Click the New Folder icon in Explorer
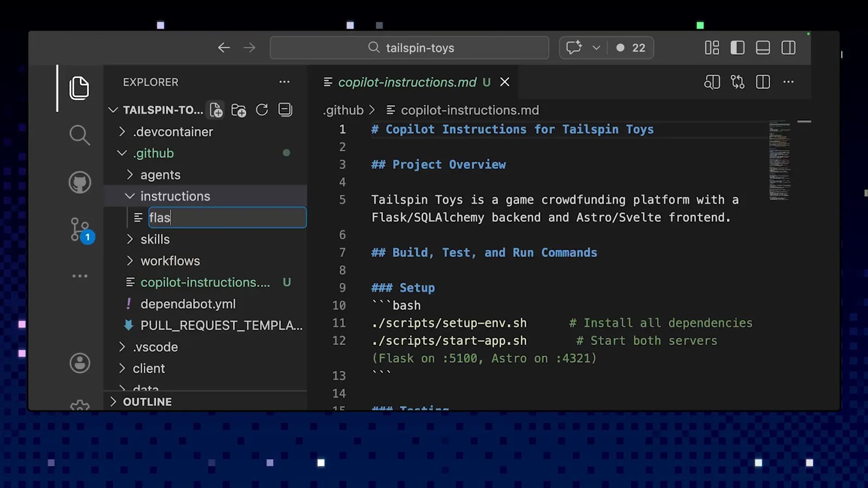Viewport: 868px width, 488px height. [239, 110]
